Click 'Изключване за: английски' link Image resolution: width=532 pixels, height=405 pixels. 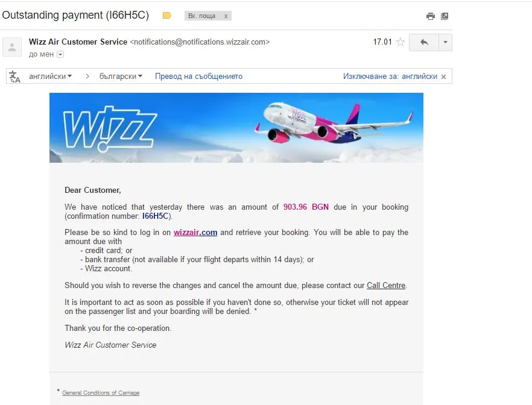pos(390,77)
